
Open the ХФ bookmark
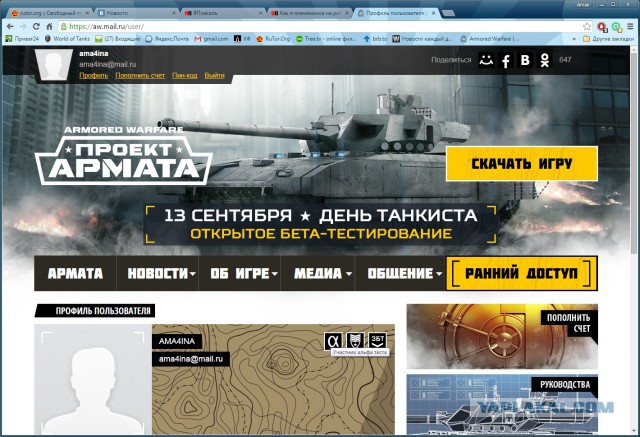point(242,39)
